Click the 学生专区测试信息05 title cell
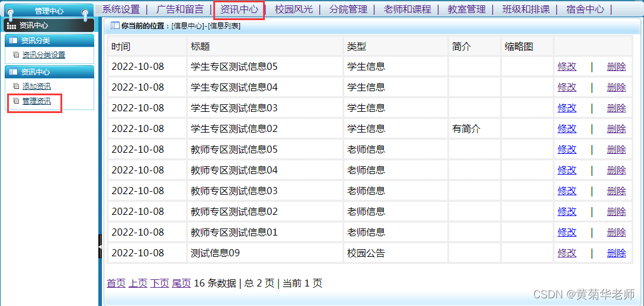644x306 pixels. (265, 66)
